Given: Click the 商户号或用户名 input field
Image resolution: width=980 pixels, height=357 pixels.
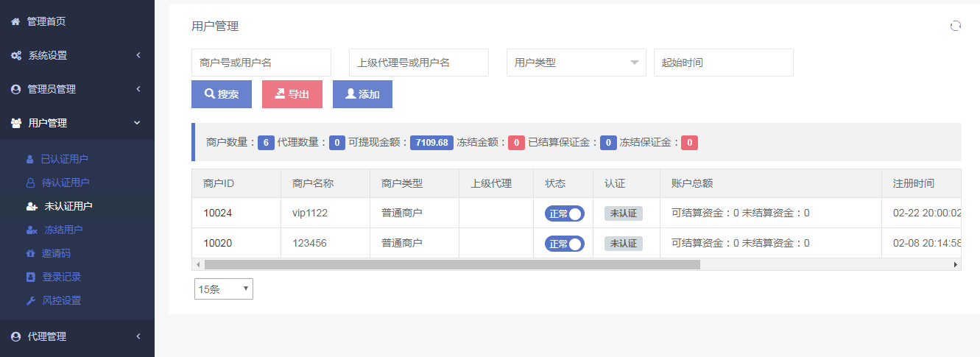Looking at the screenshot, I should [x=261, y=63].
